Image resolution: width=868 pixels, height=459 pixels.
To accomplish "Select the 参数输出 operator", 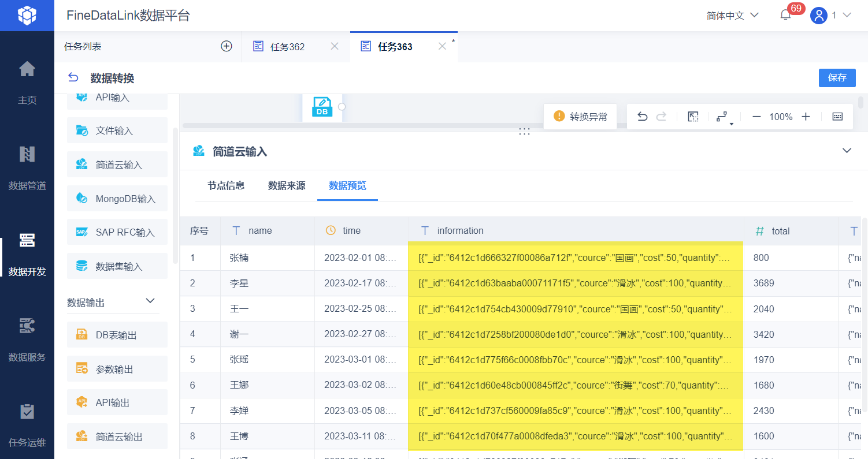I will pyautogui.click(x=117, y=369).
